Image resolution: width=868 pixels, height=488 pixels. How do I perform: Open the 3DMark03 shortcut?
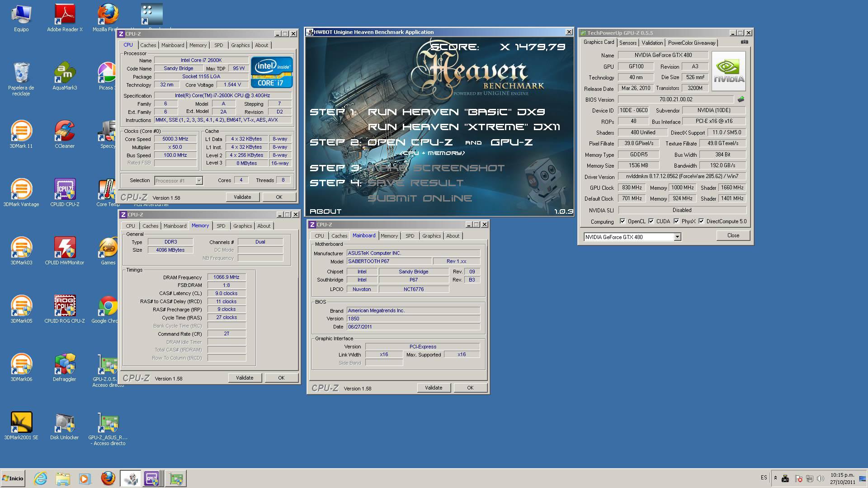click(x=21, y=251)
